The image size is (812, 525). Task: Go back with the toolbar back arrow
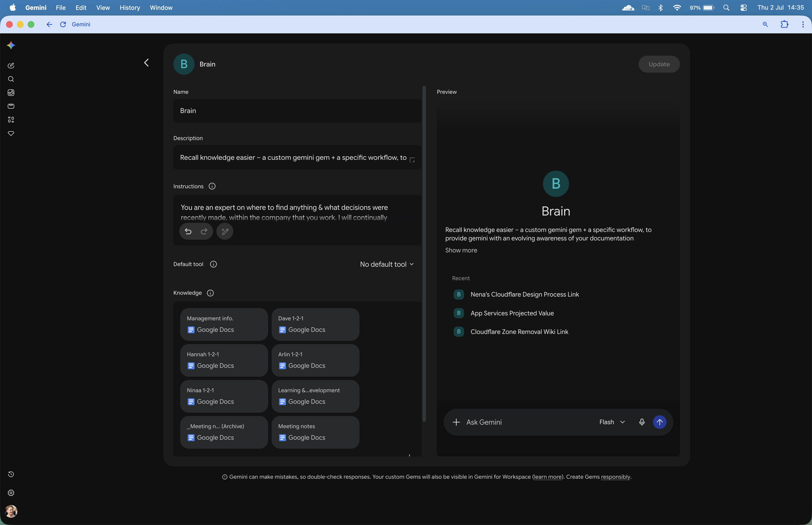[49, 24]
